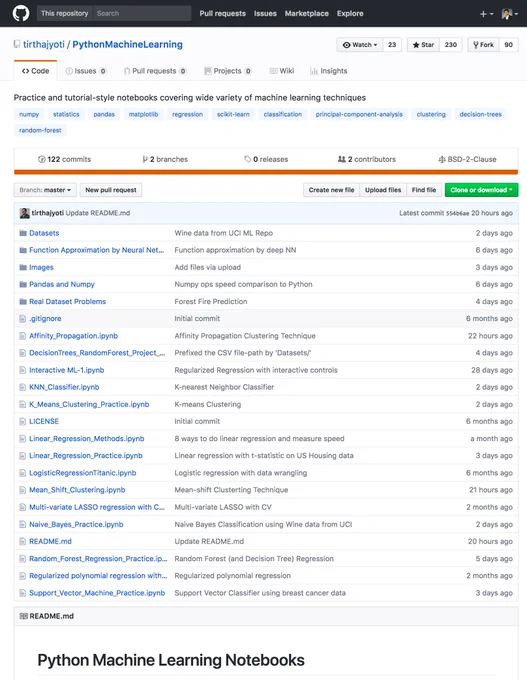This screenshot has height=680, width=527.
Task: Click the Real Dataset Problems folder icon
Action: pyautogui.click(x=23, y=302)
